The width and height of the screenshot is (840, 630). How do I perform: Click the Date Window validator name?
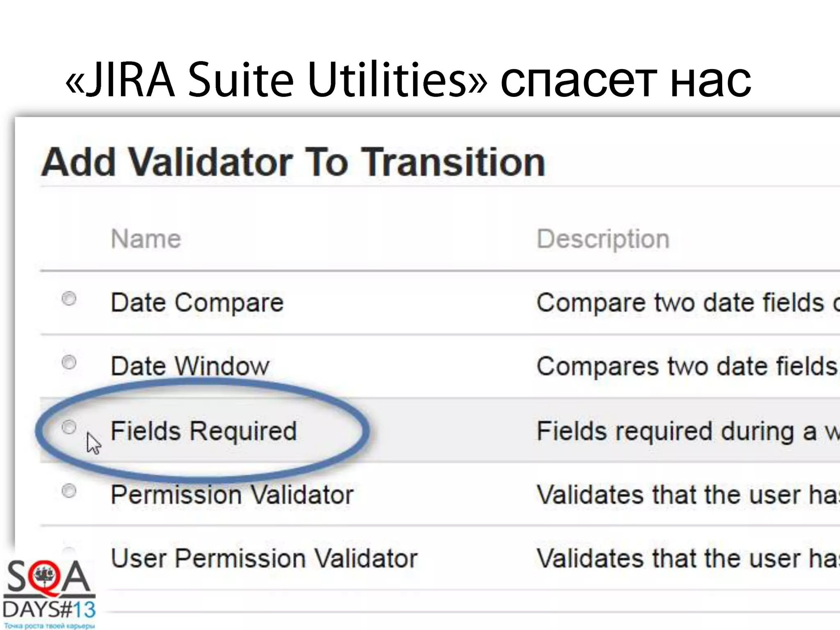coord(190,366)
